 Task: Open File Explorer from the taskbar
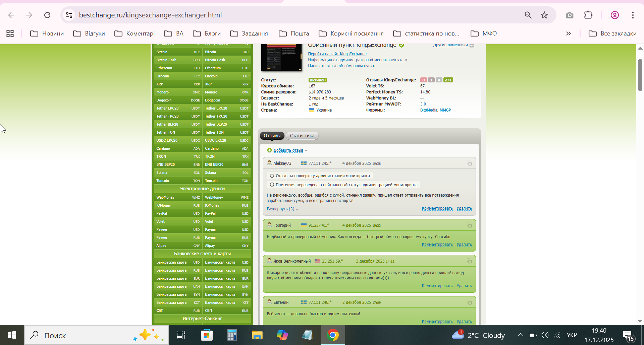click(257, 335)
